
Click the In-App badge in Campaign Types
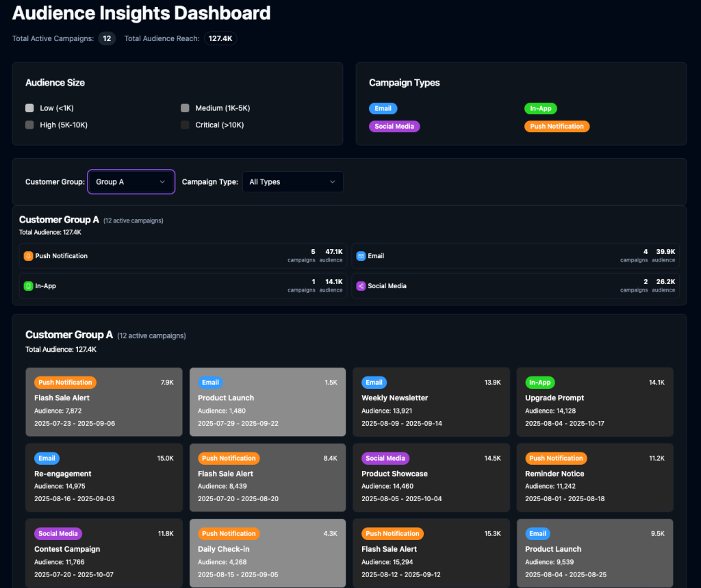539,108
